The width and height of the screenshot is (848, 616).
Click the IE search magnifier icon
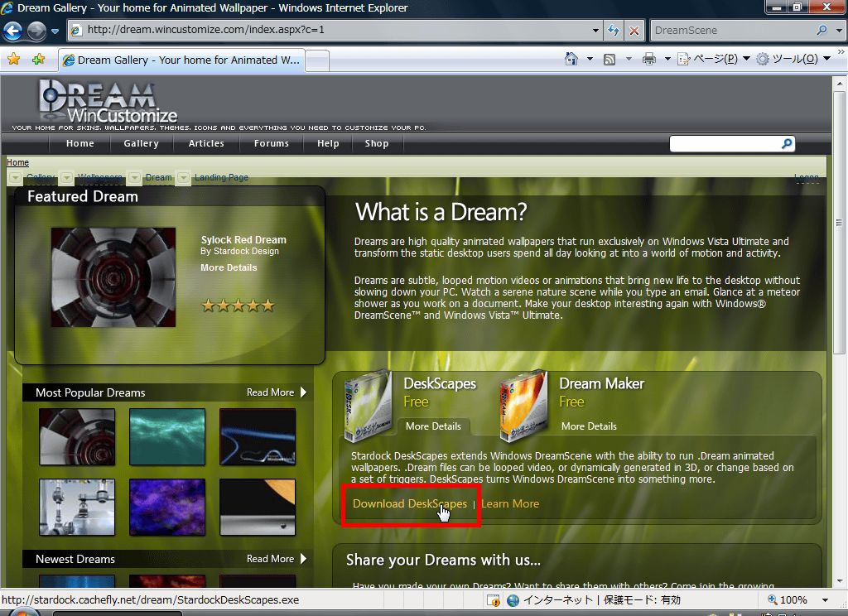point(822,31)
